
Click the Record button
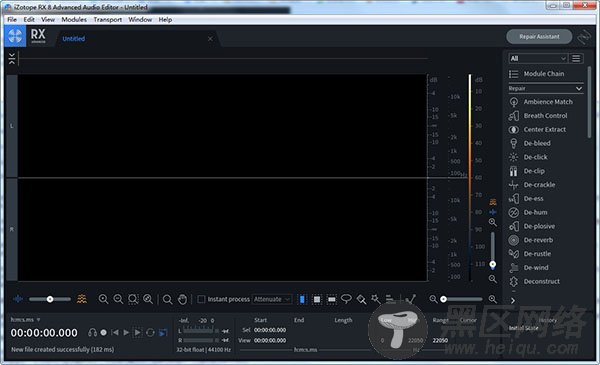click(x=103, y=332)
